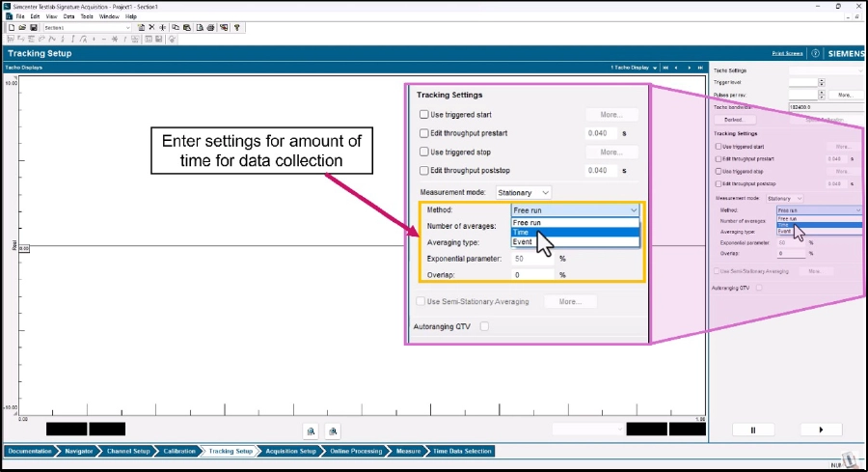Click the Print Screen link

789,54
